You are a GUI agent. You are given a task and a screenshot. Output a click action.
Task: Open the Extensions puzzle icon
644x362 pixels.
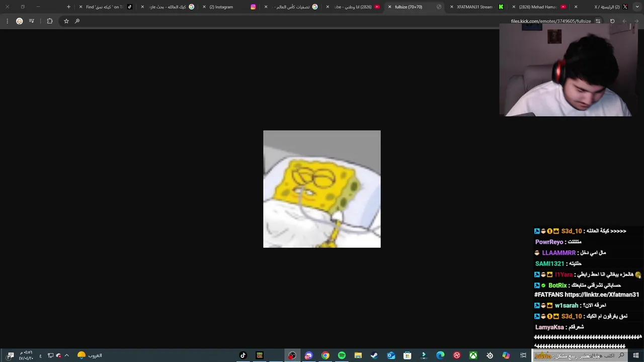click(x=50, y=21)
